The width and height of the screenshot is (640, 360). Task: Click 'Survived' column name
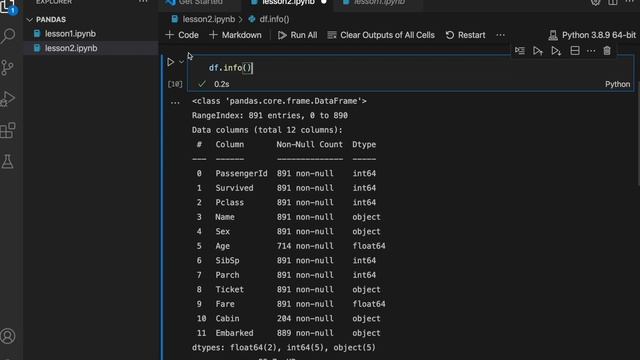(234, 188)
